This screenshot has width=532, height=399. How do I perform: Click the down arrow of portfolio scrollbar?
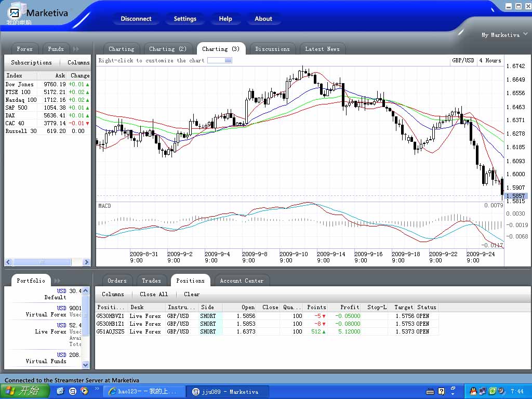click(x=86, y=365)
